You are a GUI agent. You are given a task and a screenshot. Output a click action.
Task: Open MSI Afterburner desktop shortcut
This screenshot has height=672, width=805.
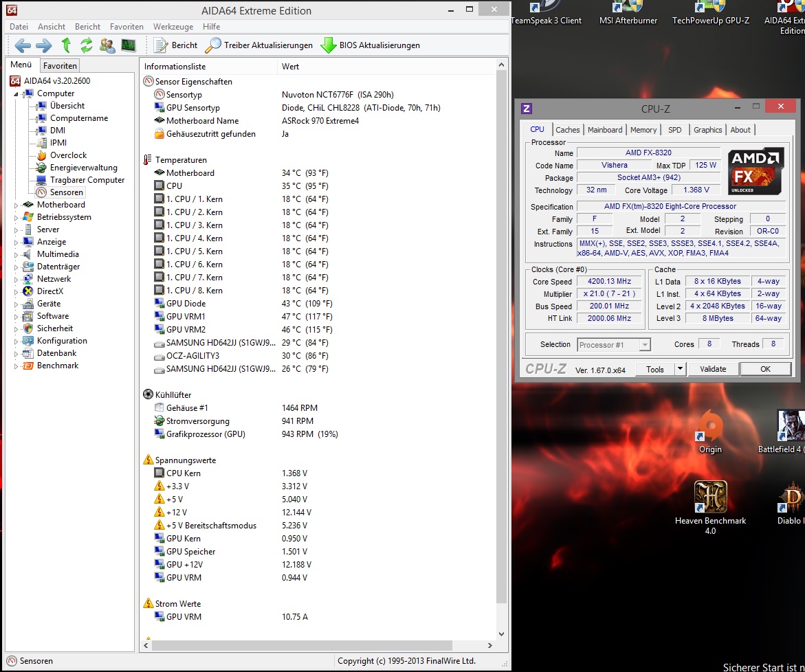click(x=628, y=13)
